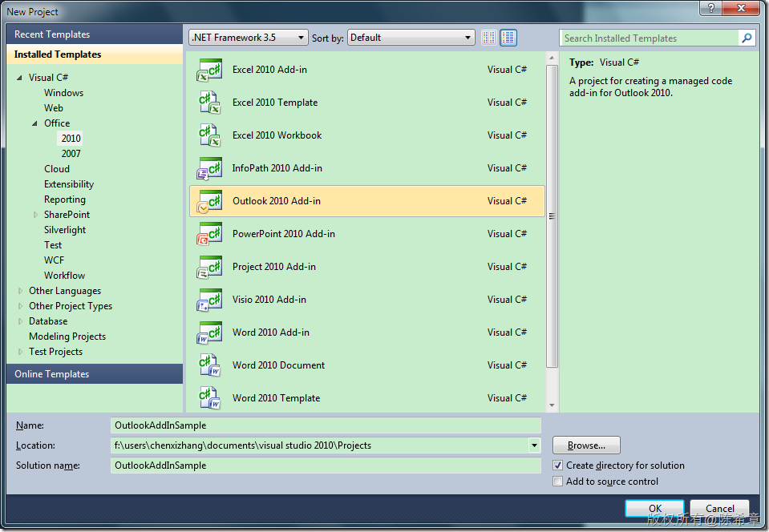Select the Cloud category

pyautogui.click(x=57, y=168)
